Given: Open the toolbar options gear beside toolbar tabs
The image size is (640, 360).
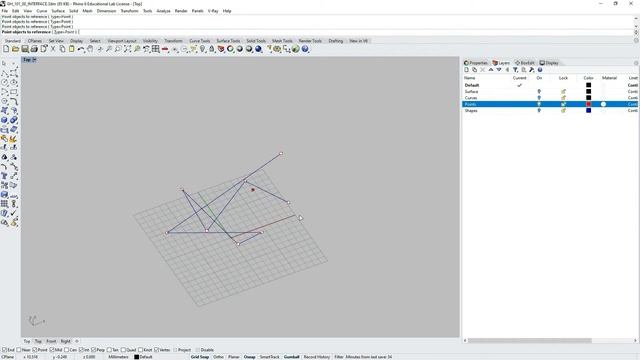Looking at the screenshot, I should [x=636, y=41].
